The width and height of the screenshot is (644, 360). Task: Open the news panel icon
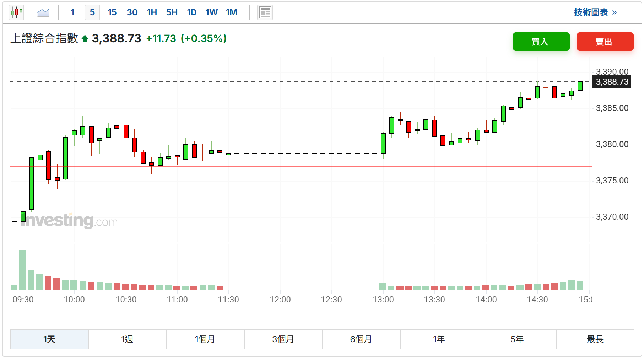point(265,12)
